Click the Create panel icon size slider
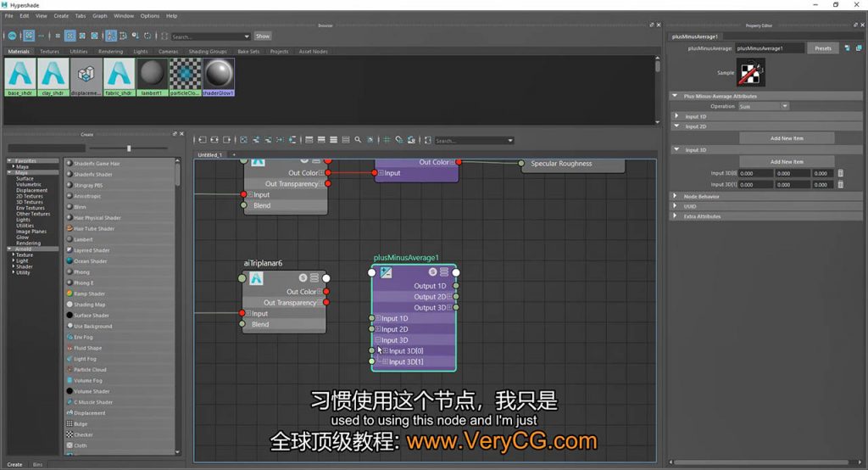 coord(129,148)
